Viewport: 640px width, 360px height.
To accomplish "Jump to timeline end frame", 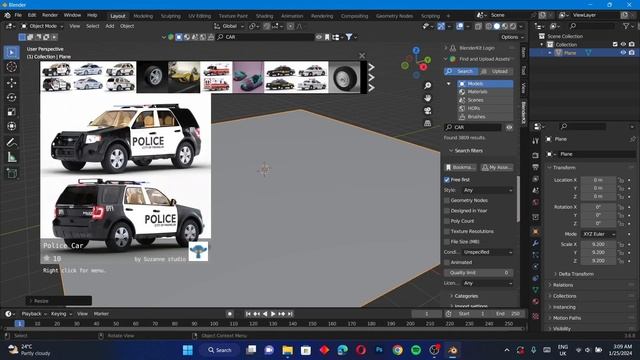I will point(290,314).
